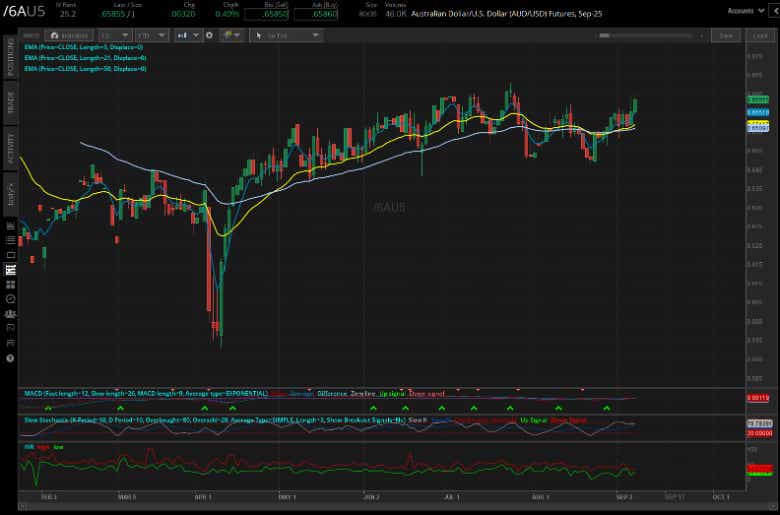
Task: Click the sidebar icon above the help circle
Action: pyautogui.click(x=10, y=343)
